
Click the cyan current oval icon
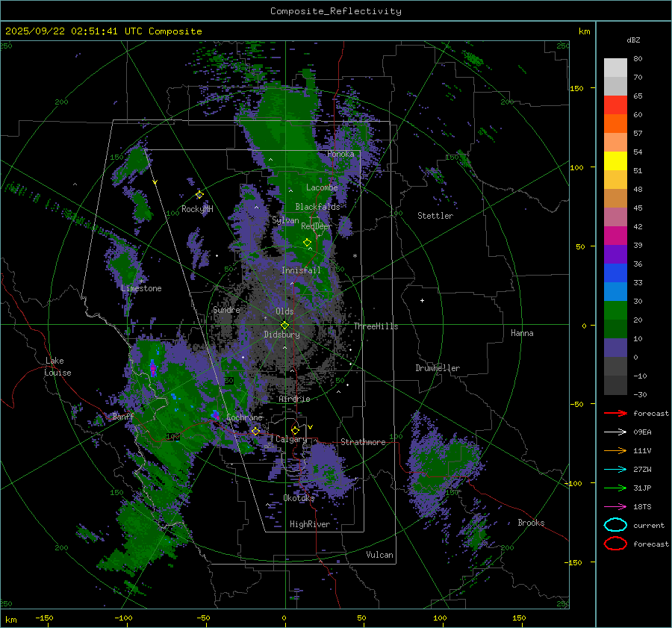click(x=615, y=525)
